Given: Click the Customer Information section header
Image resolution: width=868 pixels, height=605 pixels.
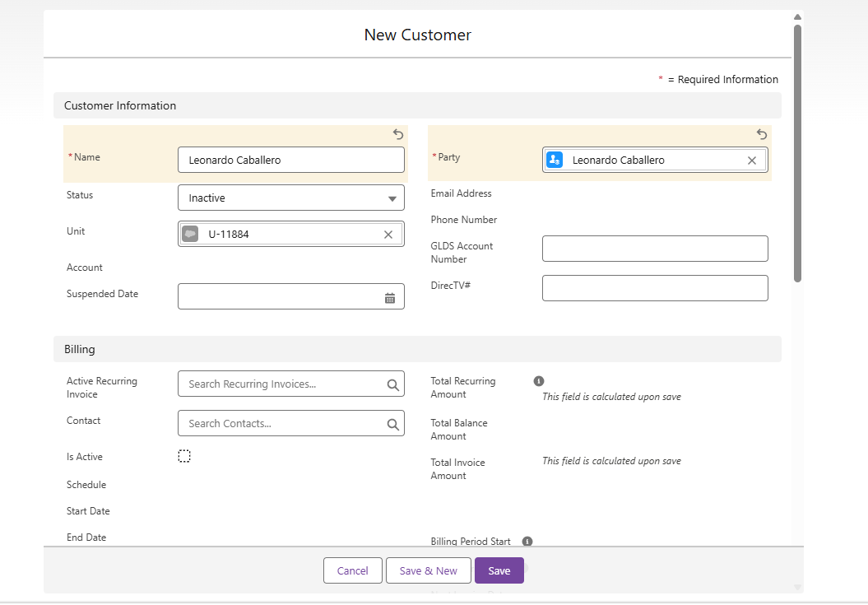Looking at the screenshot, I should [417, 105].
